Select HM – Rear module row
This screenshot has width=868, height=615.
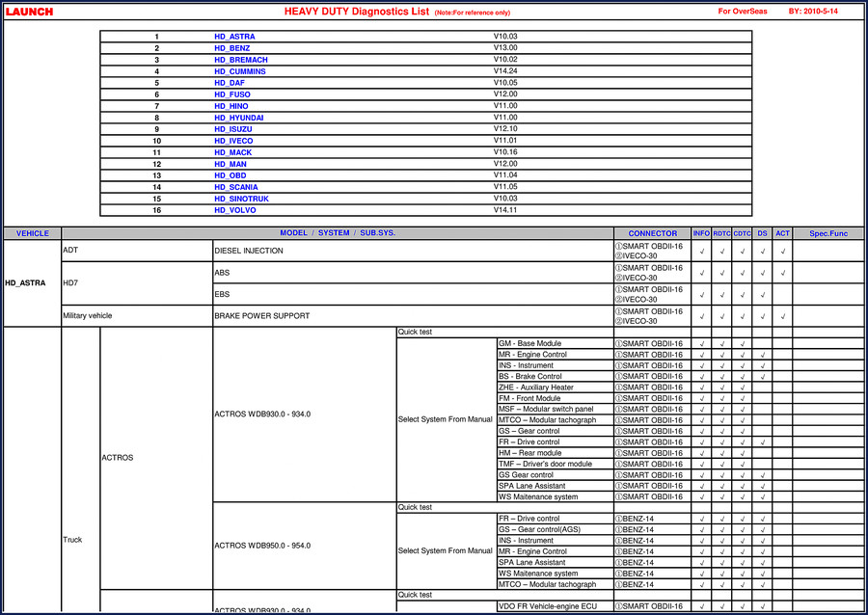[556, 453]
